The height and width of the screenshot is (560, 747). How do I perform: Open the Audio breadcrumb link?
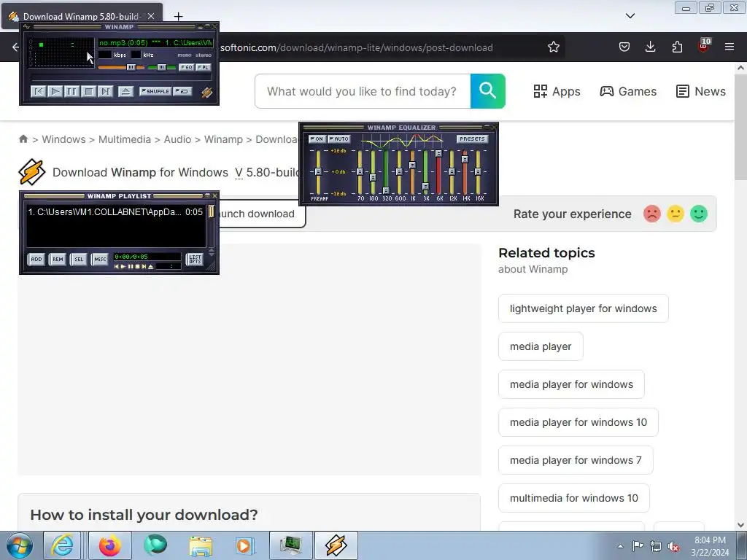[177, 139]
